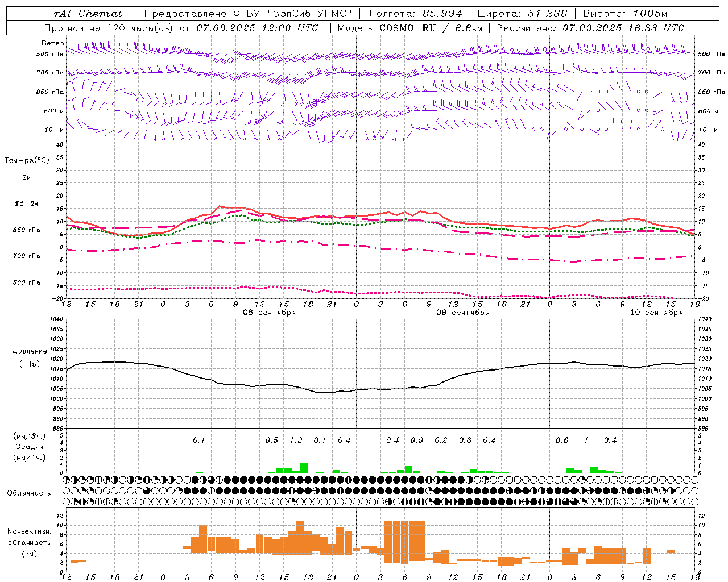Click the elevation value Высота: 1005м
Screen dimensions: 728x582
625,14
